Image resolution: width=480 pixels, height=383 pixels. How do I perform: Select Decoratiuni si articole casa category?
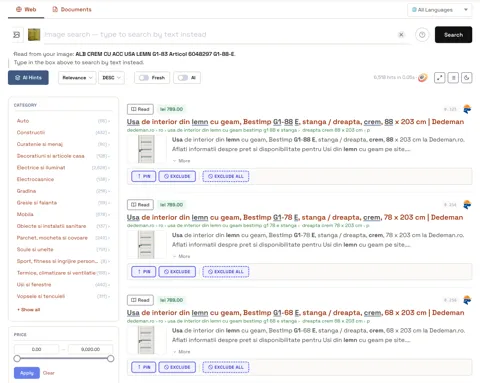click(50, 156)
